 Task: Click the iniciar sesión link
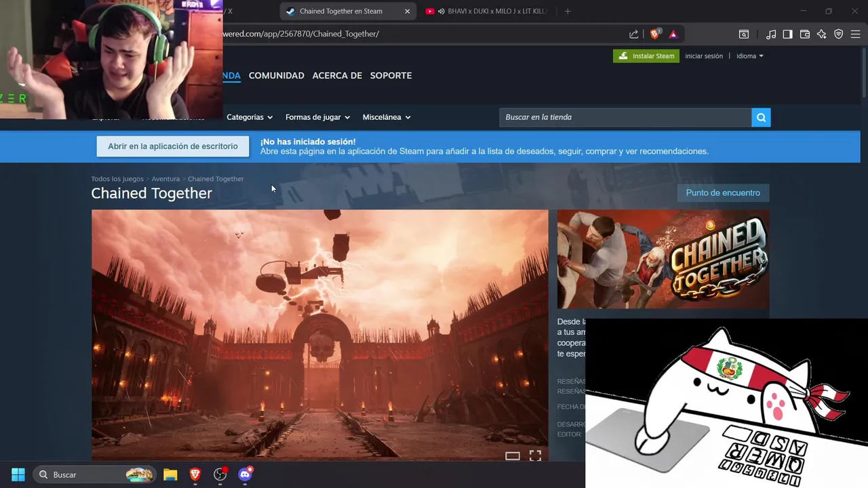[704, 56]
